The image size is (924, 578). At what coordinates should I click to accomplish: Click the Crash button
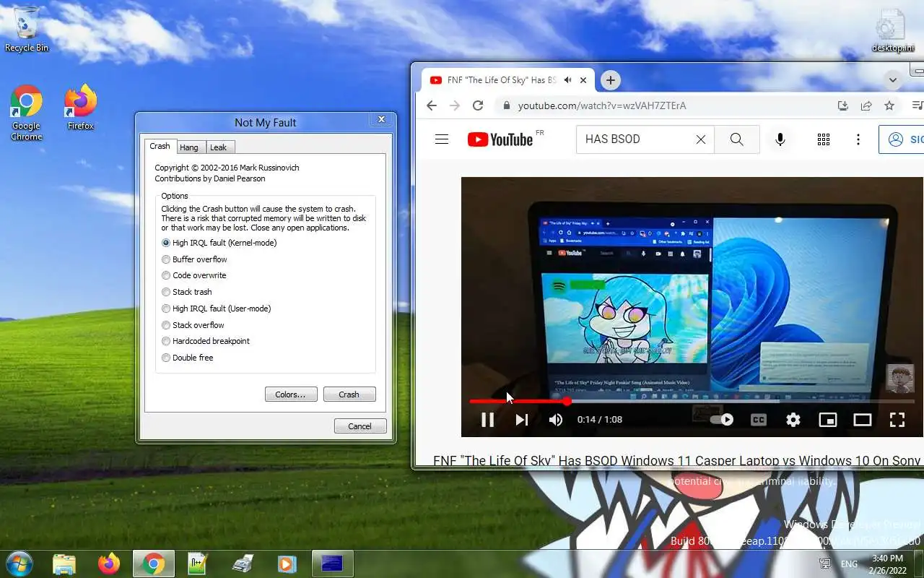coord(349,394)
